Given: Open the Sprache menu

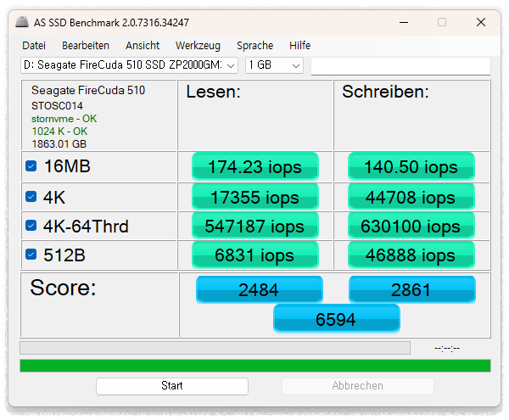Looking at the screenshot, I should 255,46.
